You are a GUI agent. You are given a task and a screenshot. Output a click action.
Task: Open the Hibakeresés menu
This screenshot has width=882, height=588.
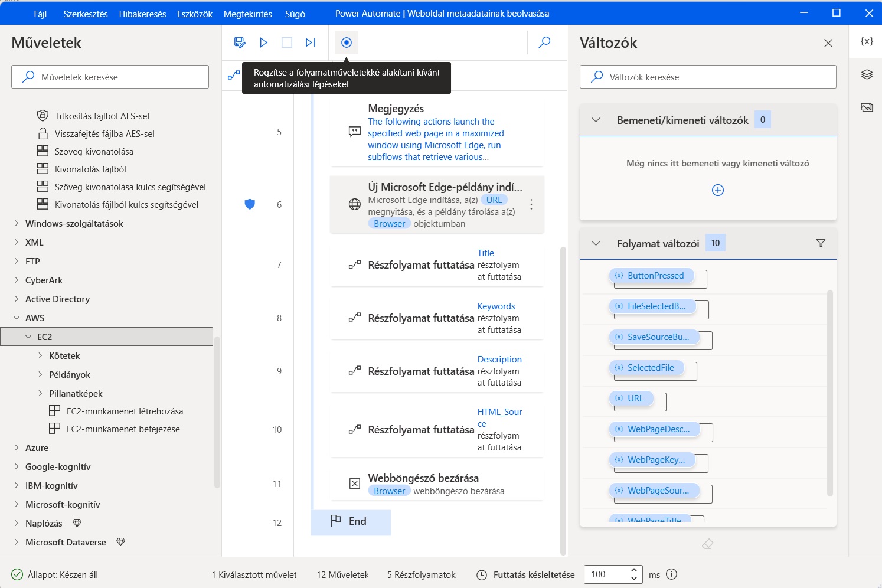click(x=142, y=14)
